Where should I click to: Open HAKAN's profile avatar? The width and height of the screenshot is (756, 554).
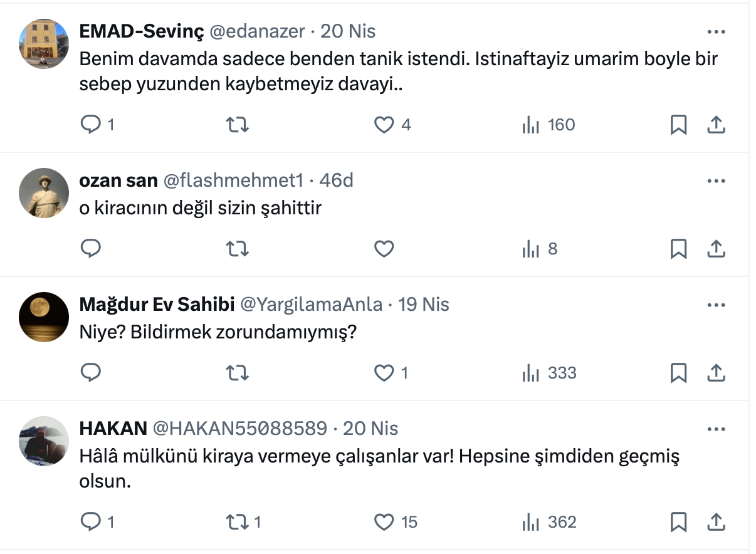point(44,441)
